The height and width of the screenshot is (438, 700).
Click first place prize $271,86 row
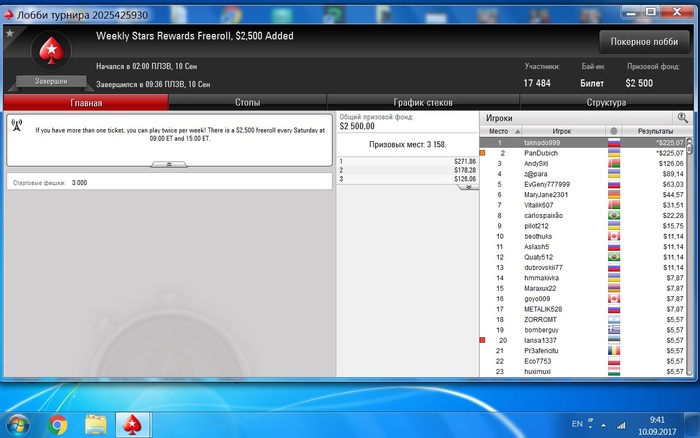[408, 162]
